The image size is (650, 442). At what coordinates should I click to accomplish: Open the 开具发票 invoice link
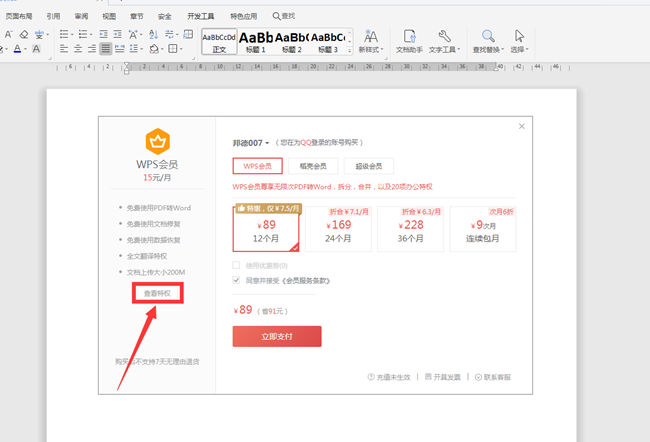pos(443,377)
